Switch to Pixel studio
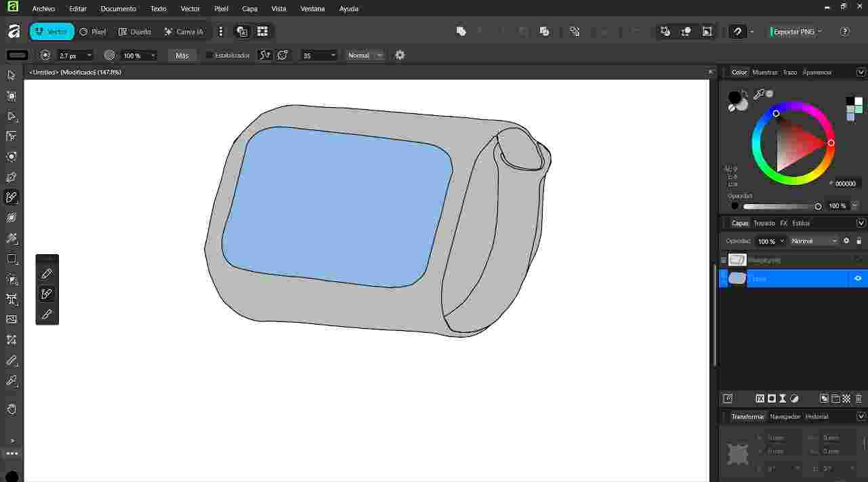The image size is (868, 482). pos(93,31)
